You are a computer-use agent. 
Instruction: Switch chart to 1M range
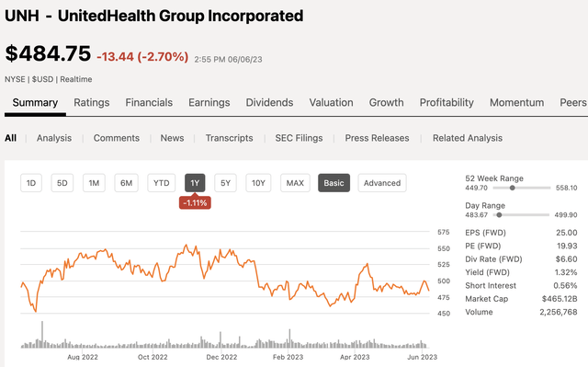coord(94,183)
